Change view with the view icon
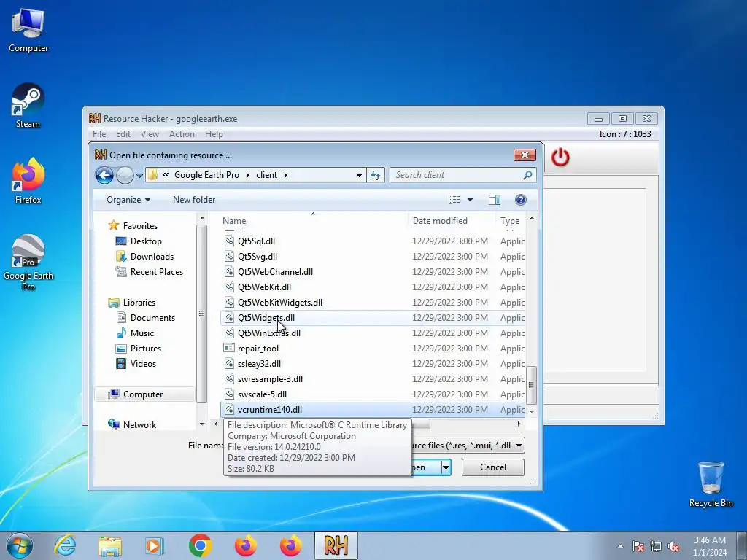This screenshot has width=747, height=560. click(454, 200)
